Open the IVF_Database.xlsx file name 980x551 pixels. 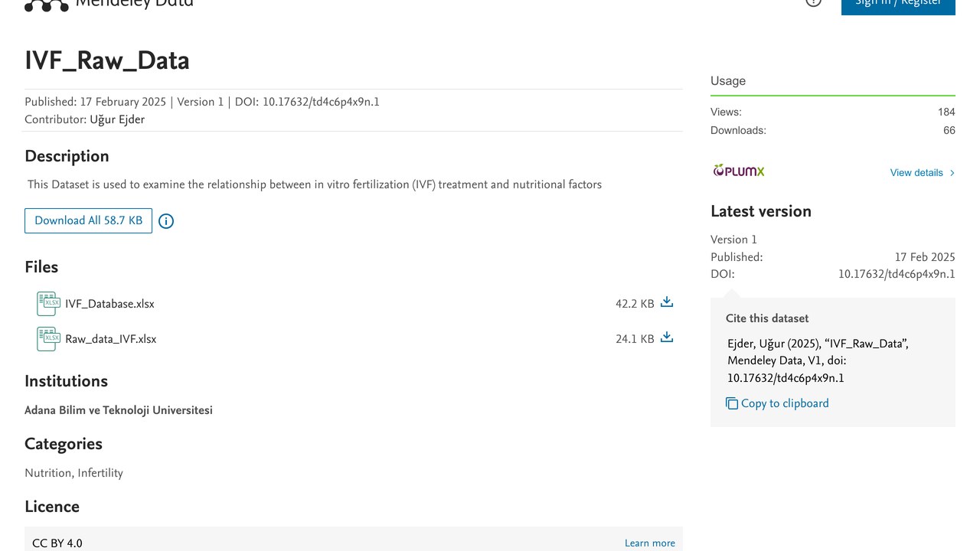click(x=109, y=304)
